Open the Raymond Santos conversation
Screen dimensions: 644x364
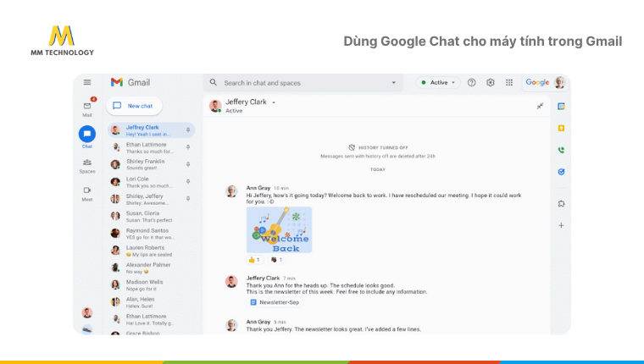pyautogui.click(x=151, y=234)
